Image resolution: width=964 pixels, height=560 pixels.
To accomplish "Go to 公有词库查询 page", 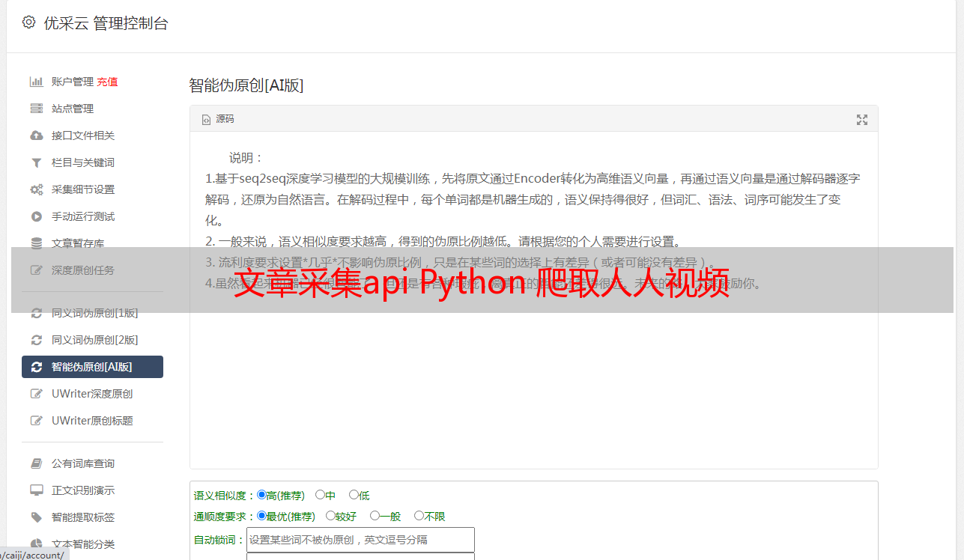I will pyautogui.click(x=83, y=463).
